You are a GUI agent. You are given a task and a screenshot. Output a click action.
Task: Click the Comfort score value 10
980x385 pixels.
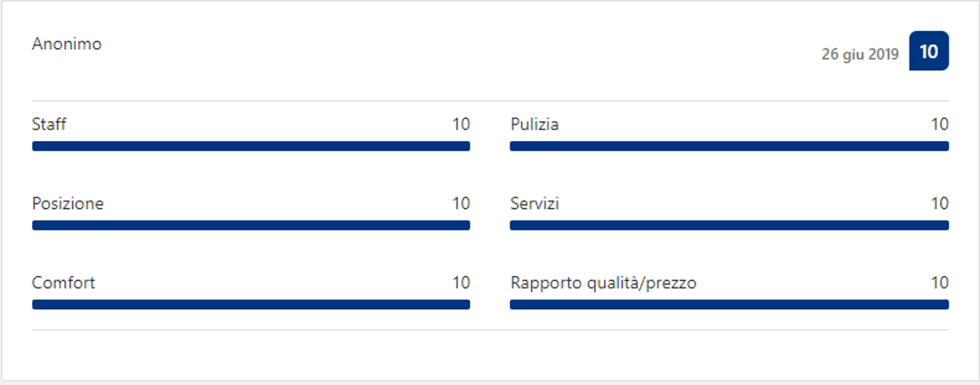click(x=461, y=283)
